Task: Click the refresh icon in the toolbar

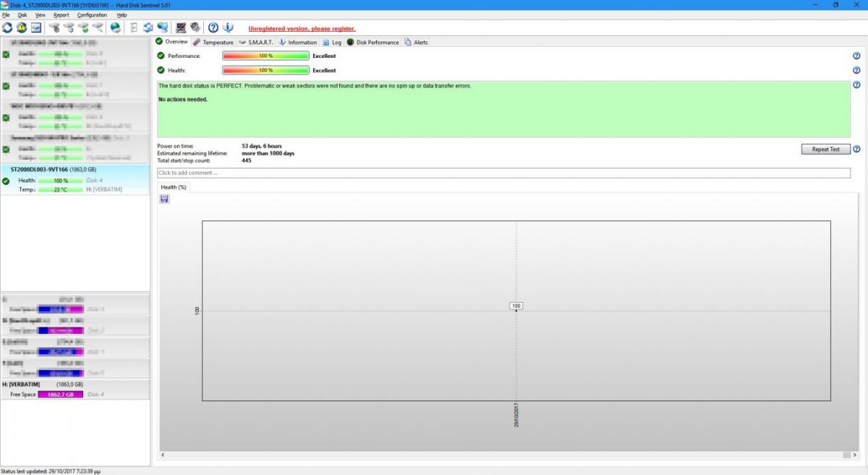Action: tap(7, 27)
